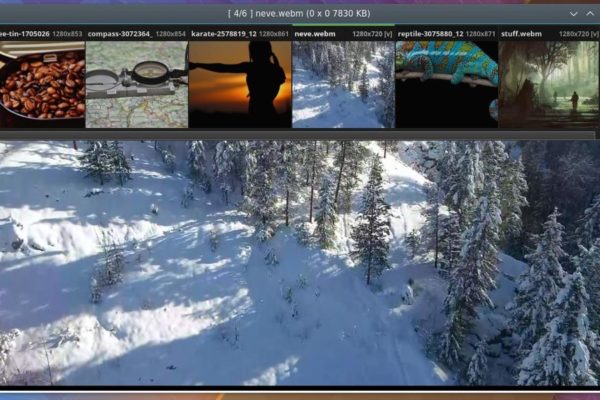Click the snowy forest main video preview
Viewport: 600px width, 400px height.
click(x=300, y=265)
